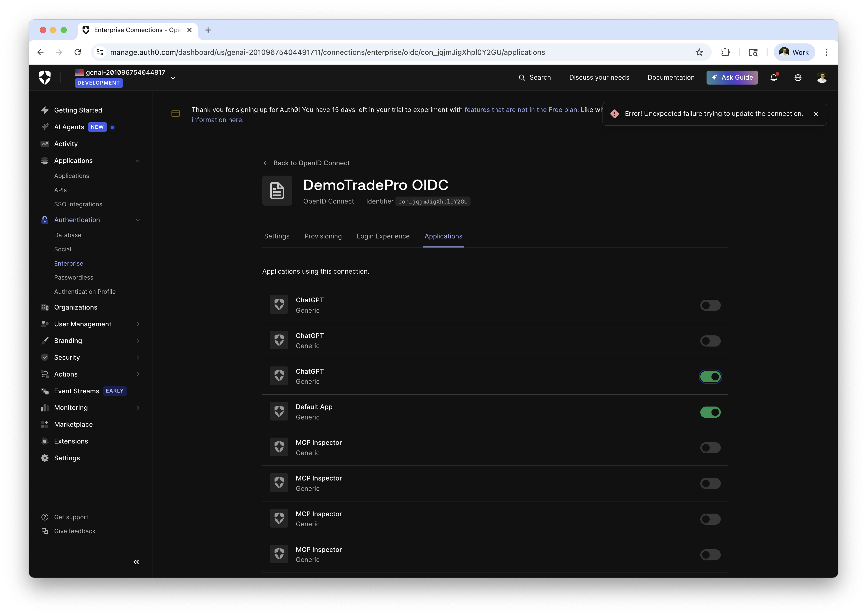
Task: Enable the first ChatGPT application toggle
Action: point(710,305)
